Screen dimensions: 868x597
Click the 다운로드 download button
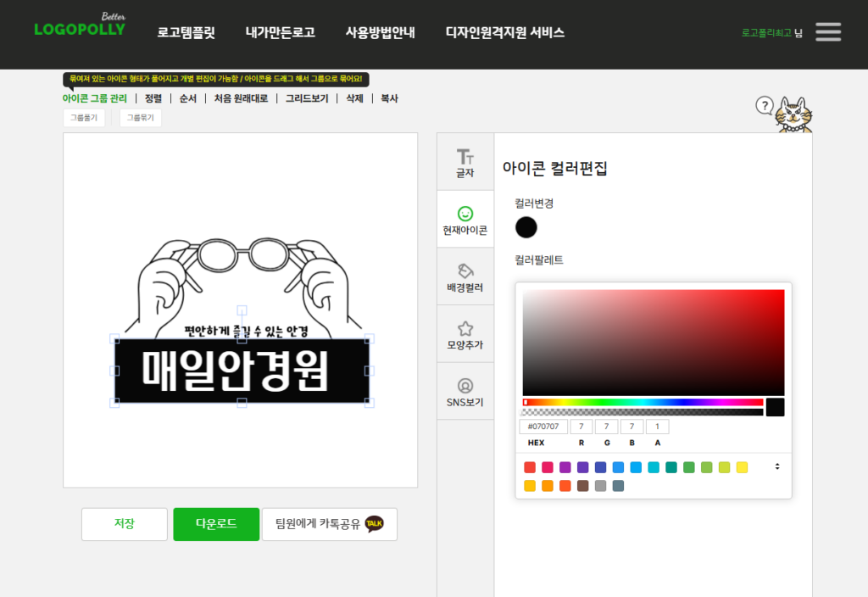(216, 524)
